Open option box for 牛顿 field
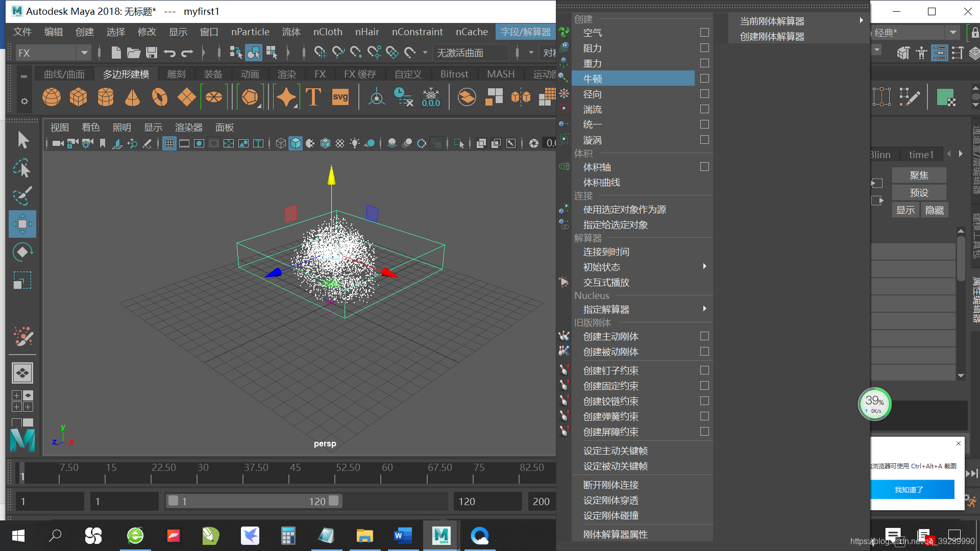Screen dimensions: 980x551 (x=704, y=79)
